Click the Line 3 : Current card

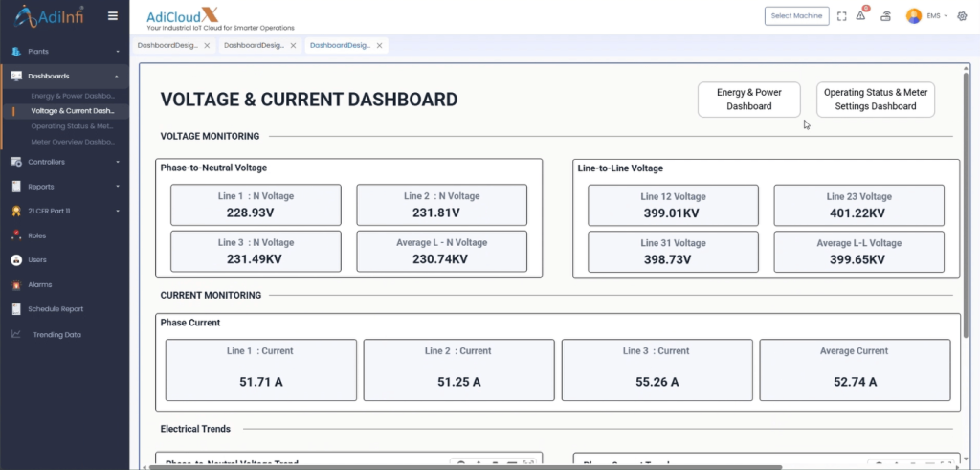click(x=657, y=370)
